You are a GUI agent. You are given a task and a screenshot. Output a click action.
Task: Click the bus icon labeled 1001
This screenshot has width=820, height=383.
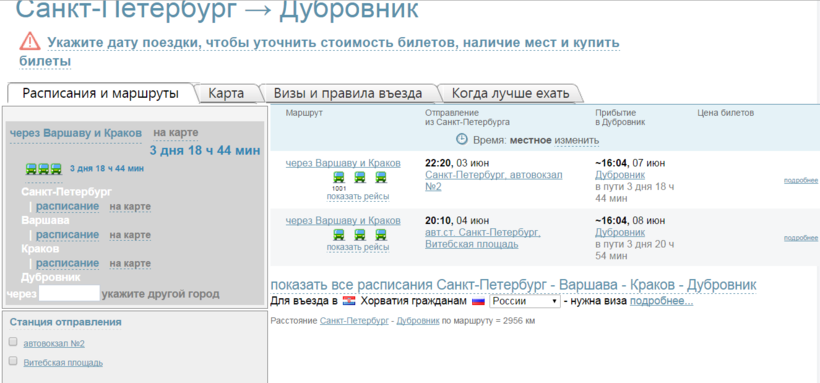(338, 177)
